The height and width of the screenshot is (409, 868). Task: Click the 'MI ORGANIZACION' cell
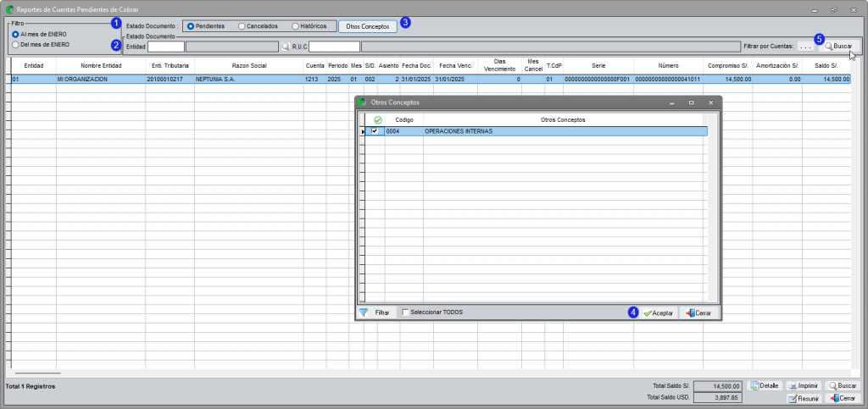(101, 79)
